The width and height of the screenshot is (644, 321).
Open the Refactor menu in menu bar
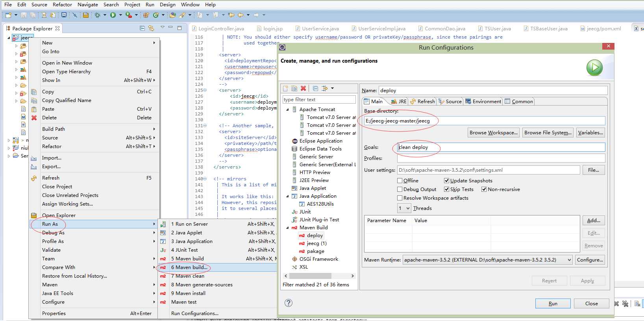point(62,5)
